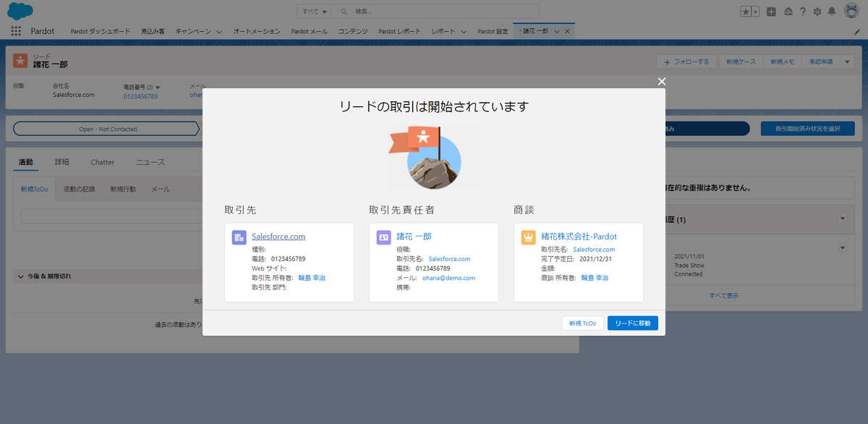Open the オートメーション nav tab
Image resolution: width=868 pixels, height=424 pixels.
257,31
